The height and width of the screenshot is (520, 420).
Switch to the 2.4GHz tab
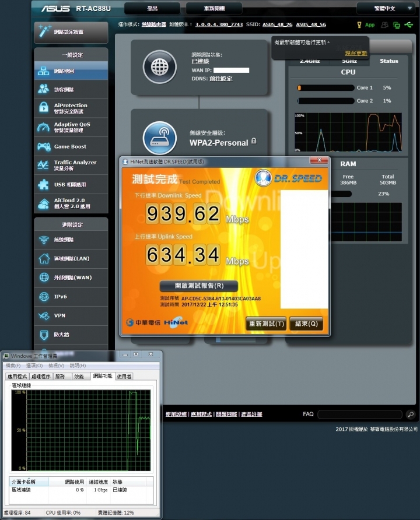click(x=310, y=61)
